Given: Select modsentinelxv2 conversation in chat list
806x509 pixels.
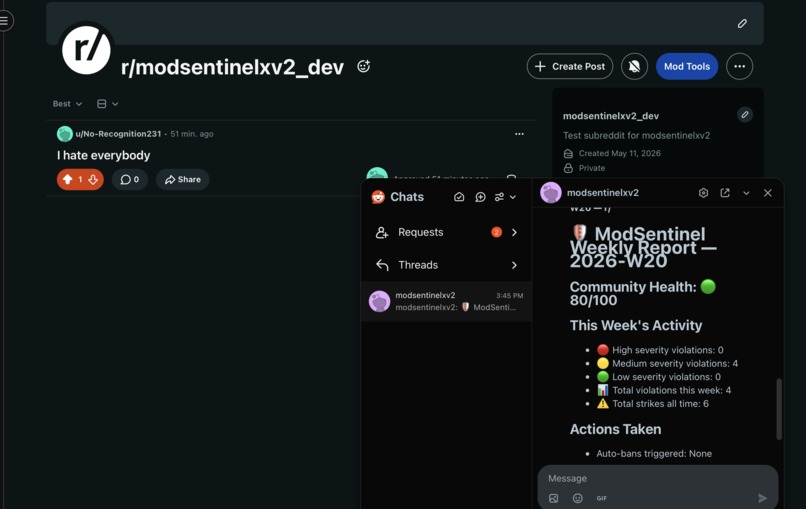Looking at the screenshot, I should [x=446, y=301].
